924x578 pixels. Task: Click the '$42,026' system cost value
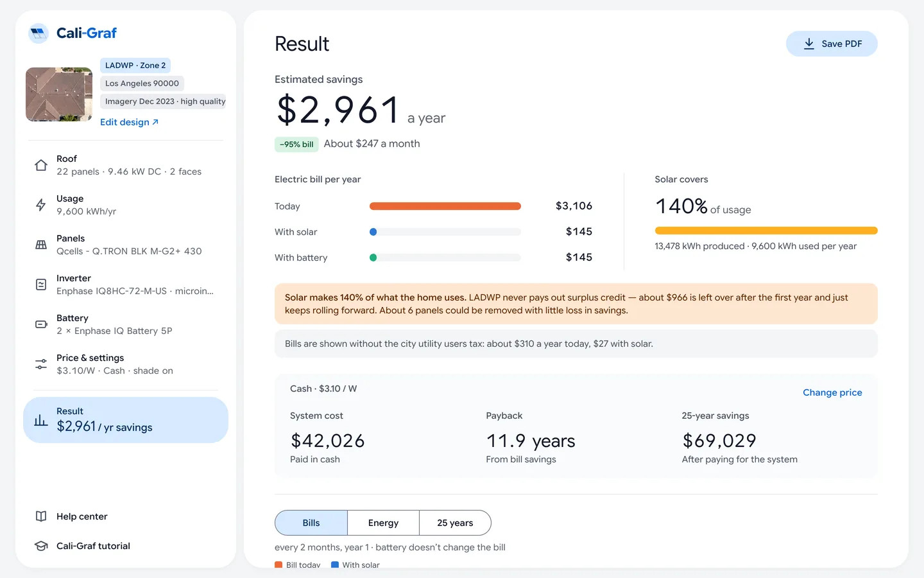coord(328,441)
